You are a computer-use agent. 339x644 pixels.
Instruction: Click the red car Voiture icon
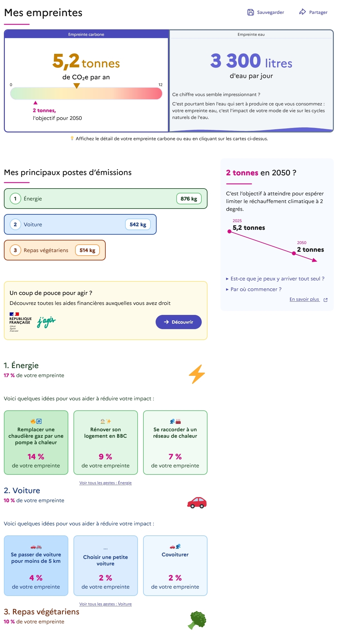[197, 503]
